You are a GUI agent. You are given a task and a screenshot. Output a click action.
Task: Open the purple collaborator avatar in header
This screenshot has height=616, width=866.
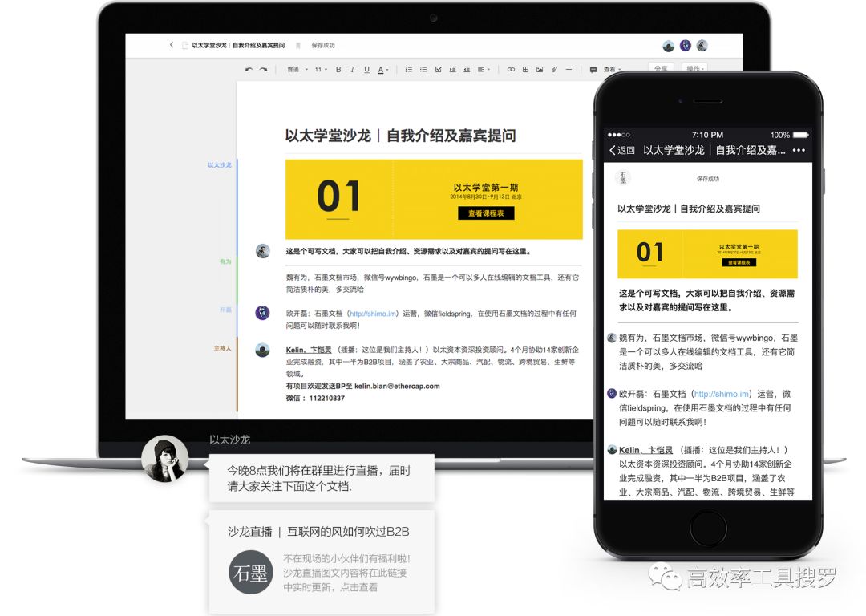click(686, 45)
